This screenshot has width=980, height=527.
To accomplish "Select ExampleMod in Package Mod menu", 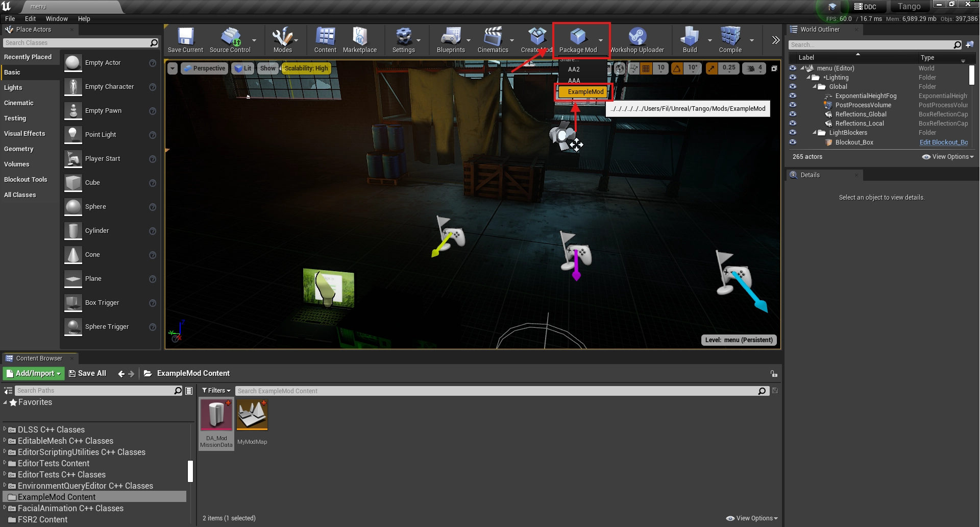I will point(582,92).
